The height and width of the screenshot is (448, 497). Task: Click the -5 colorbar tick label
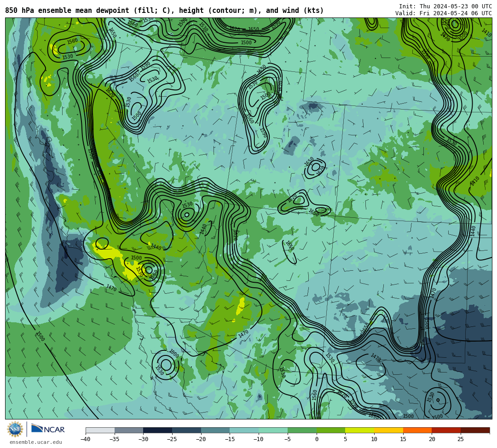288,439
